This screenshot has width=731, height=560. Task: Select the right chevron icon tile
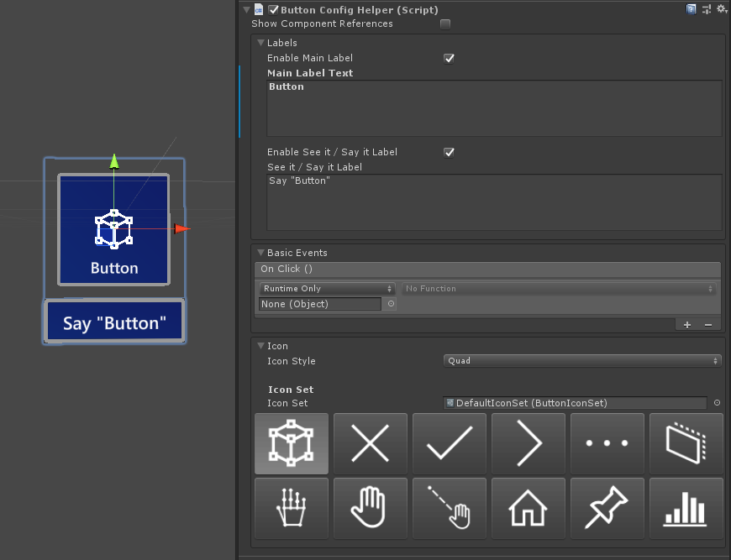(528, 443)
